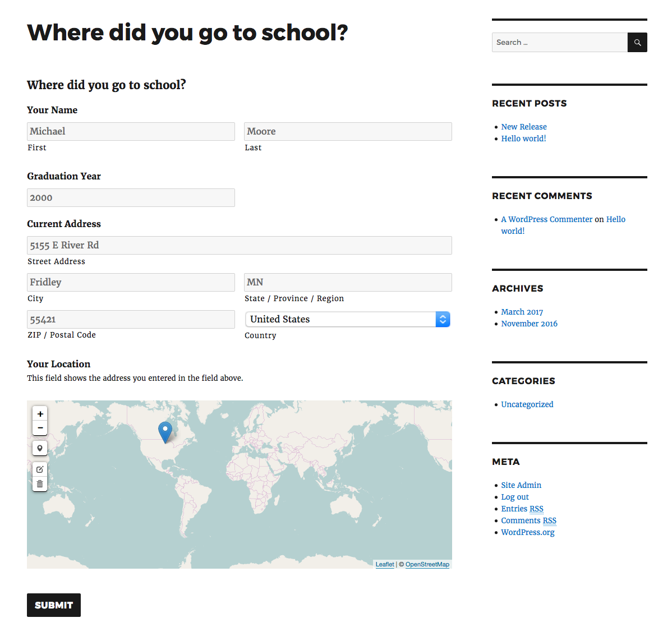672x627 pixels.
Task: Zoom in on the map
Action: point(40,414)
